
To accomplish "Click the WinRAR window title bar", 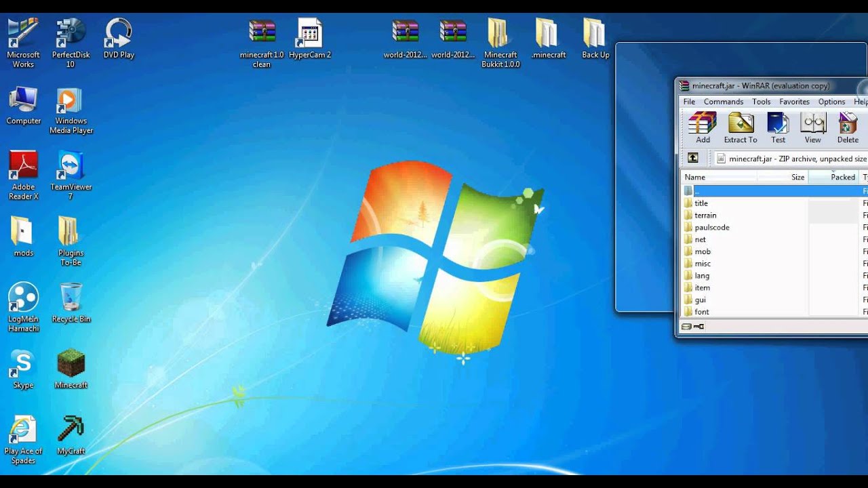I will pos(772,86).
